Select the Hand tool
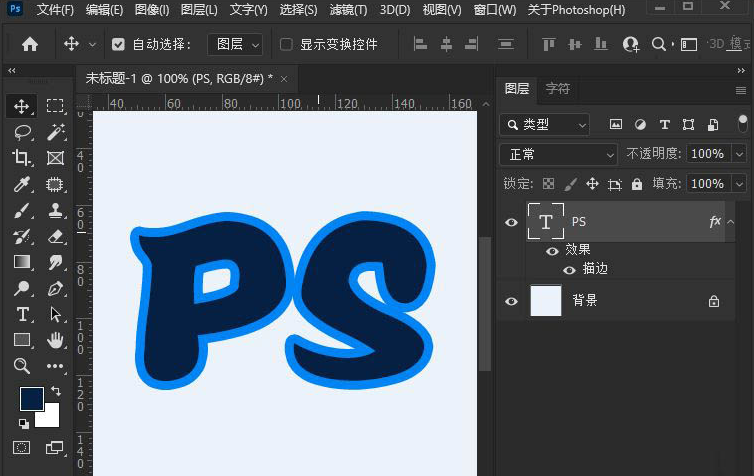The width and height of the screenshot is (754, 476). click(55, 340)
